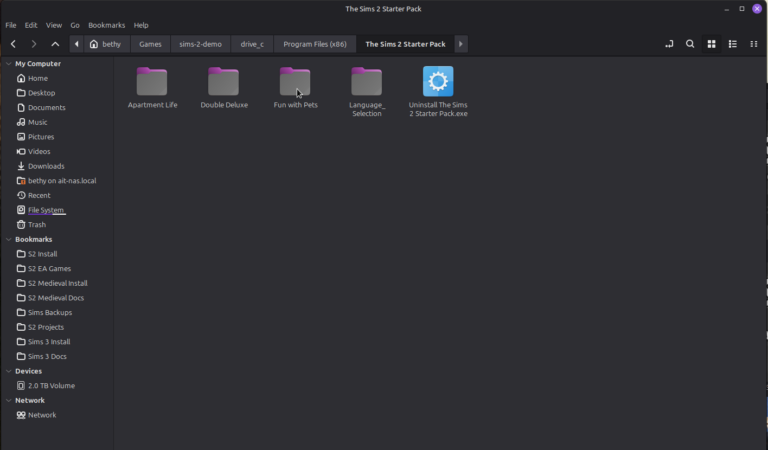Select the Fun with Pets folder
This screenshot has width=768, height=450.
(x=295, y=88)
